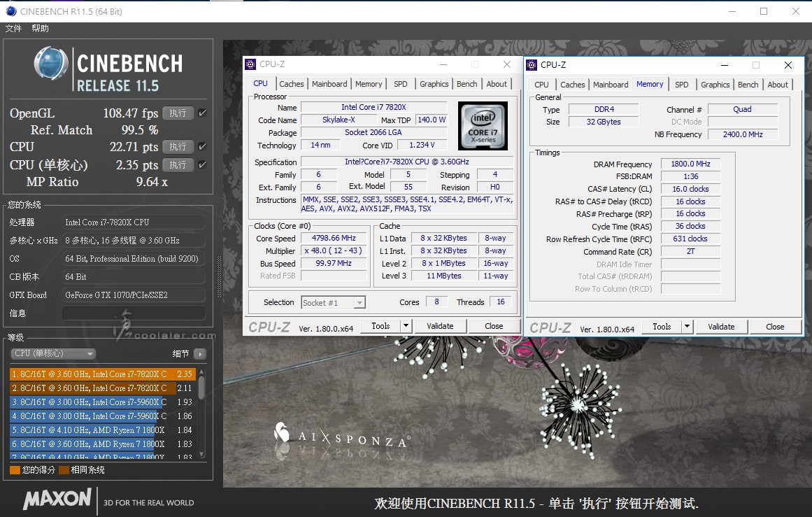Select ranking row 3 i7-5960X scoring 1.93
Viewport: 812px width, 517px height.
[103, 402]
